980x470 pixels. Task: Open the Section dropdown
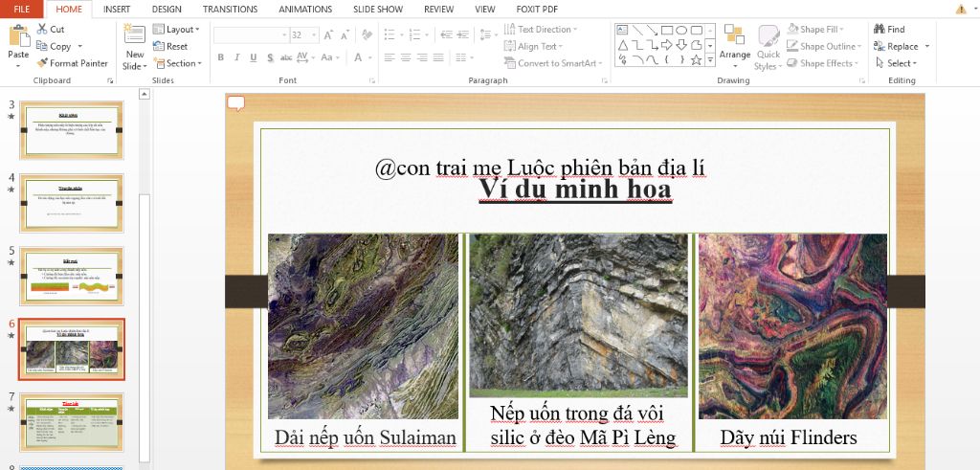pos(177,63)
